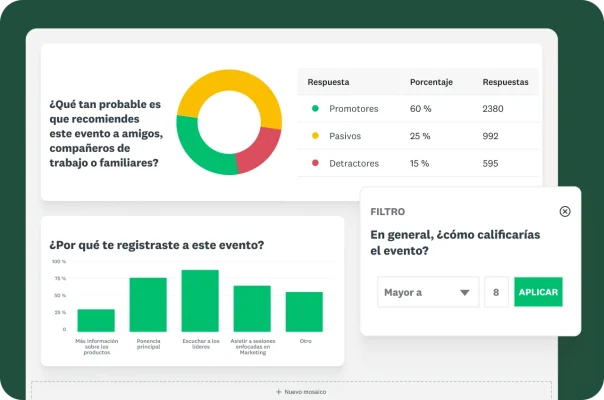Apply the filter with APLICAR button
Viewport: 604px width, 400px height.
click(538, 292)
